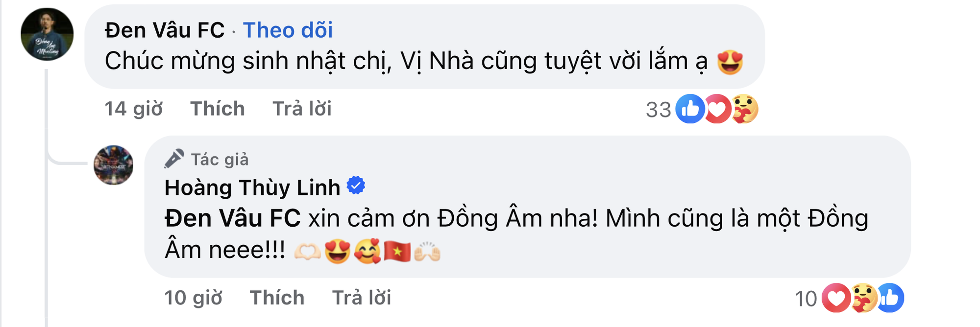Viewport: 980px width, 327px height.
Task: Open Đen Vâu FC's profile picture
Action: click(46, 33)
